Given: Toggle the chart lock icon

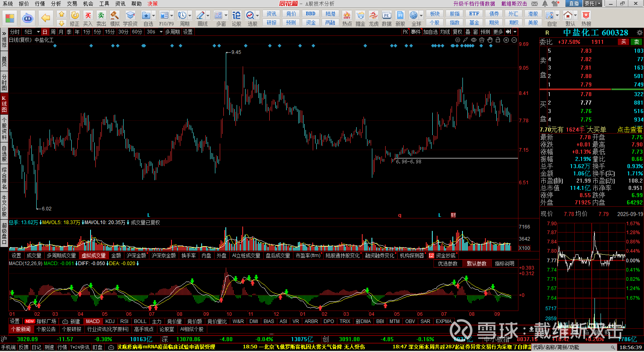Looking at the screenshot, I should pos(498,40).
